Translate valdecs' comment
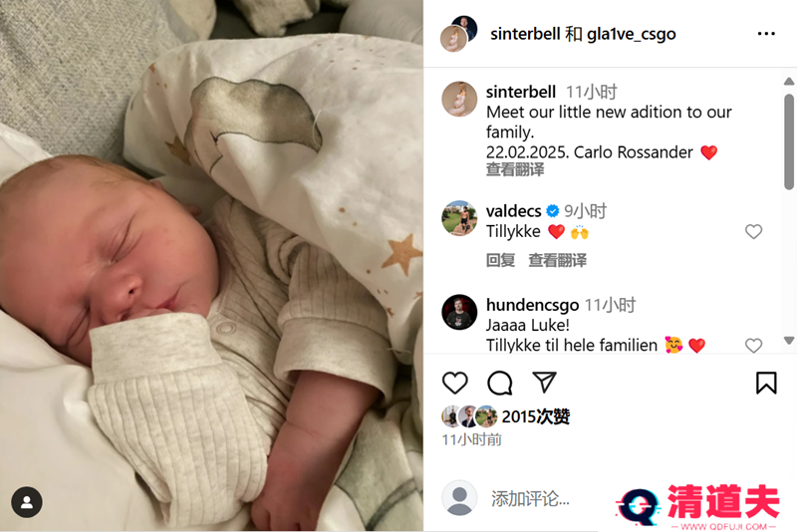 (x=558, y=260)
